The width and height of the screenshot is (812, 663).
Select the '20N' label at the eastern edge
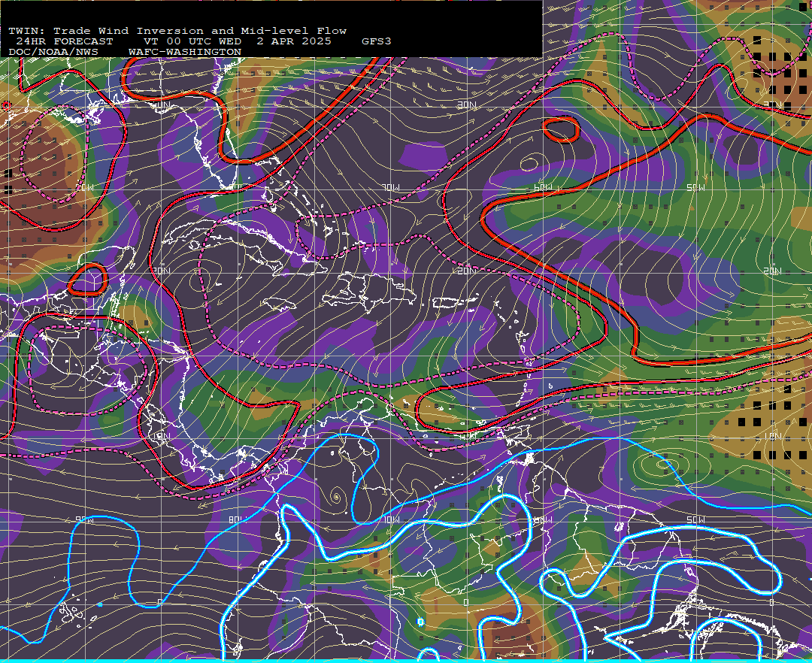[772, 271]
